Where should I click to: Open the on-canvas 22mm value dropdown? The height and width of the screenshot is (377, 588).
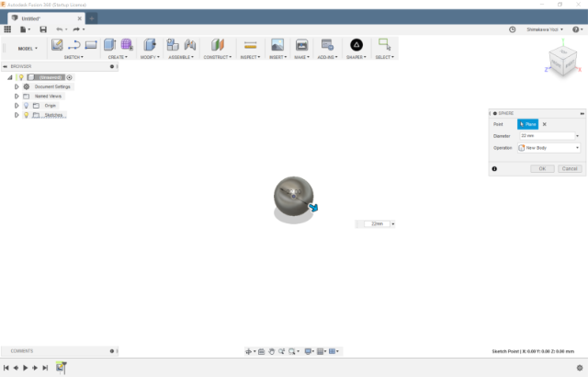coord(393,224)
